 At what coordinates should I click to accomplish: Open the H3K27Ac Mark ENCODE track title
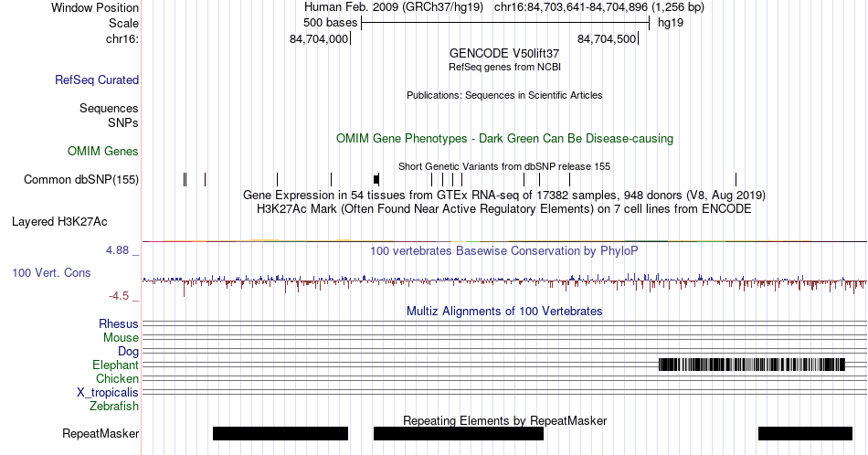pyautogui.click(x=504, y=208)
